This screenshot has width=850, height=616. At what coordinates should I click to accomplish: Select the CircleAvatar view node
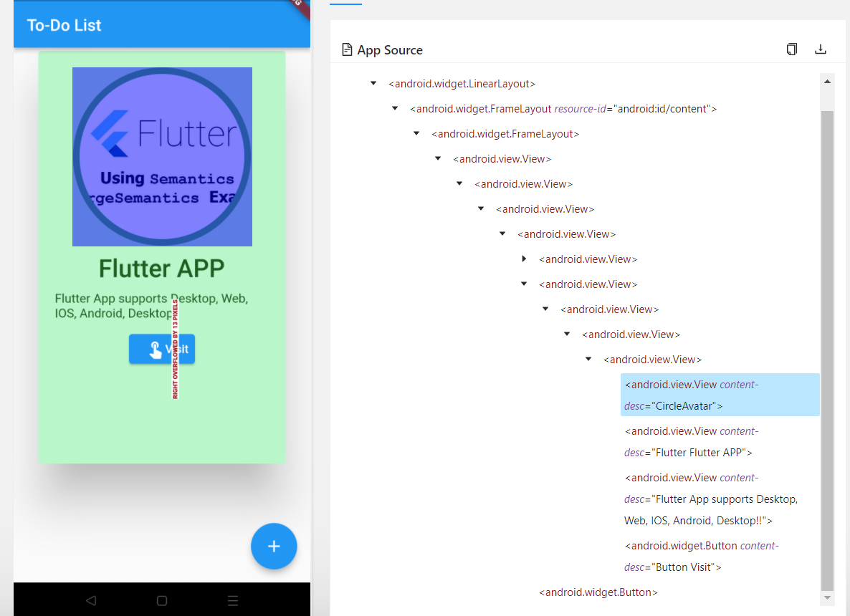point(720,395)
